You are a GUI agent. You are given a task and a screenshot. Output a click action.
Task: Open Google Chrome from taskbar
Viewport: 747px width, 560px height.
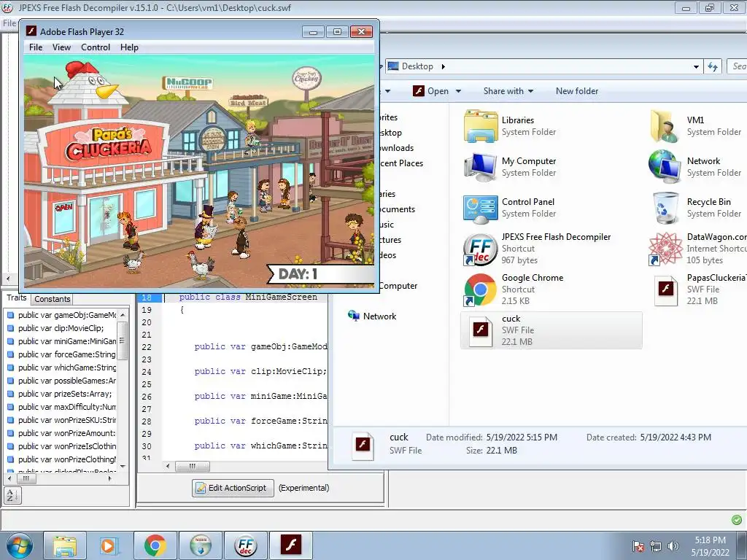(x=155, y=545)
